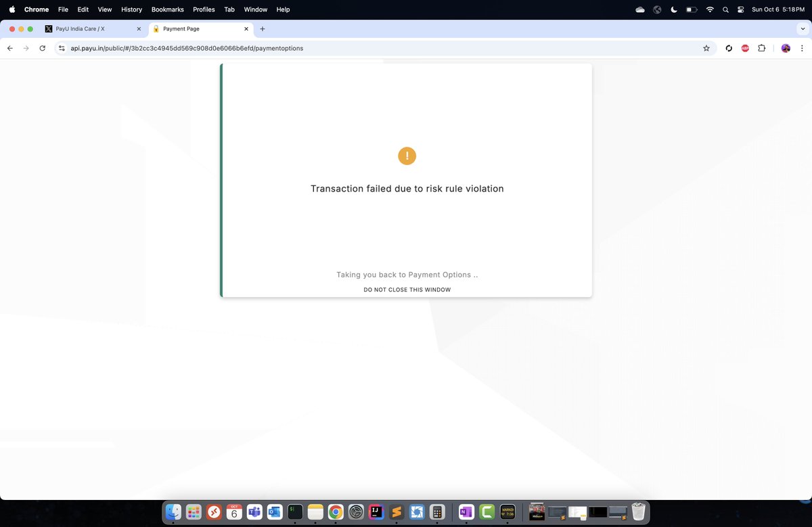Open Finder from the Dock
This screenshot has width=812, height=527.
coord(174,512)
